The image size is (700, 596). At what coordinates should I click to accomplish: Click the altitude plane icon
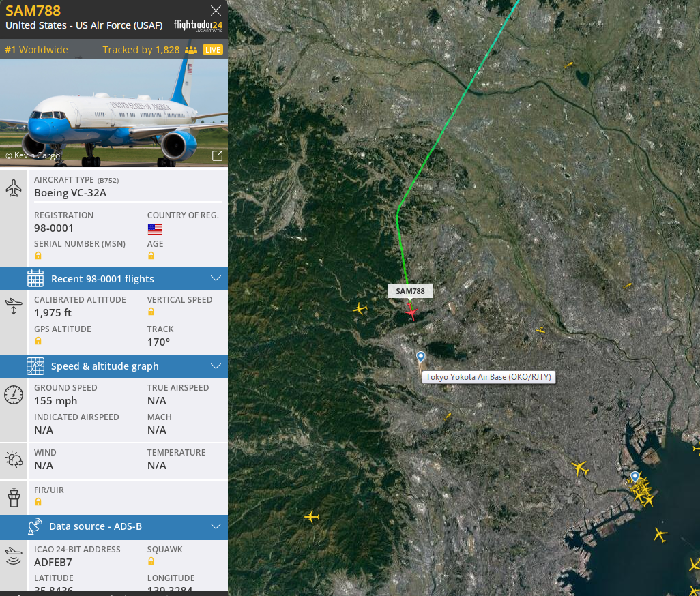pos(14,306)
